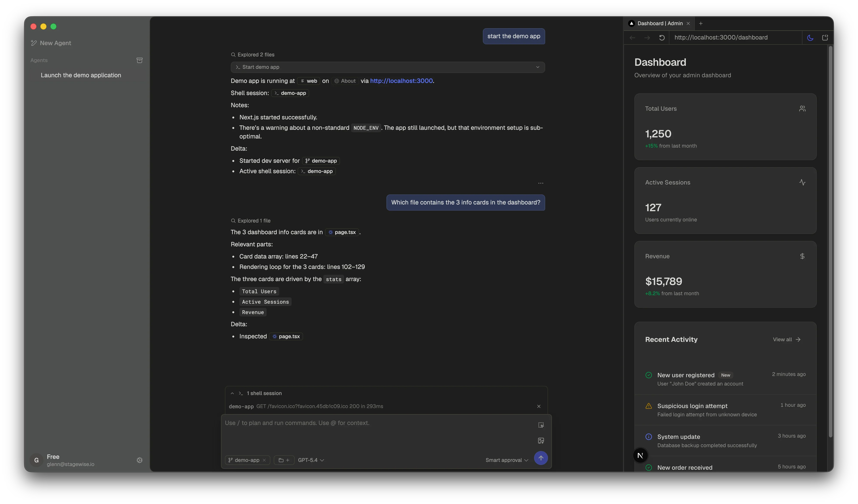
Task: Click the System update info icon
Action: coord(649,437)
